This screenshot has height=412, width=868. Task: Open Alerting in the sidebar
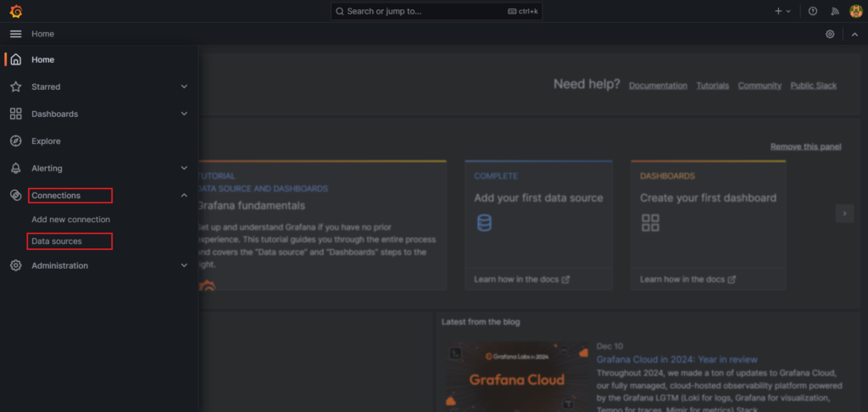click(47, 168)
